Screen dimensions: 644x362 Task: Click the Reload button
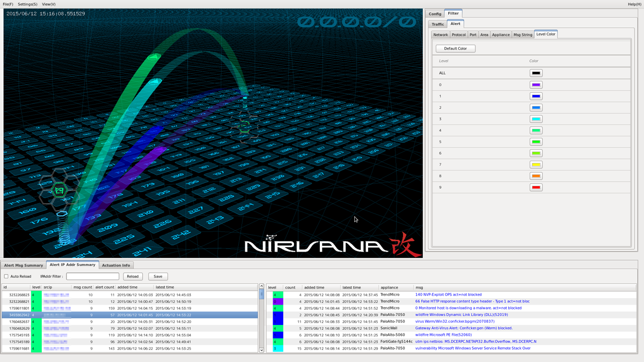click(133, 277)
